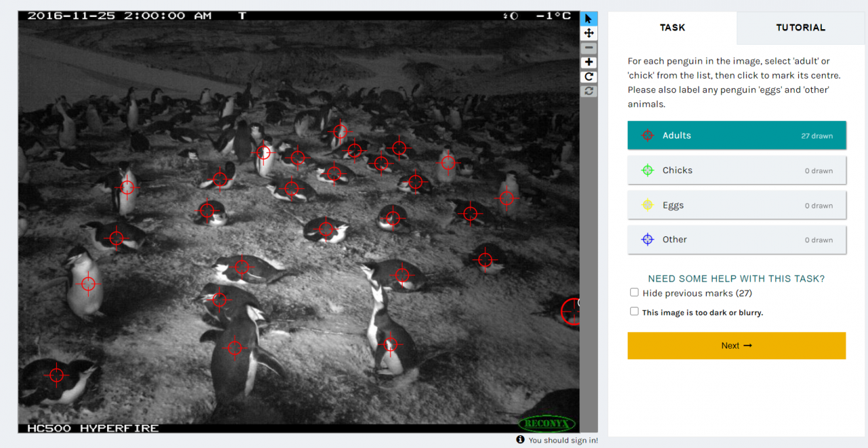Click the blue Other crosshair icon

click(x=648, y=240)
